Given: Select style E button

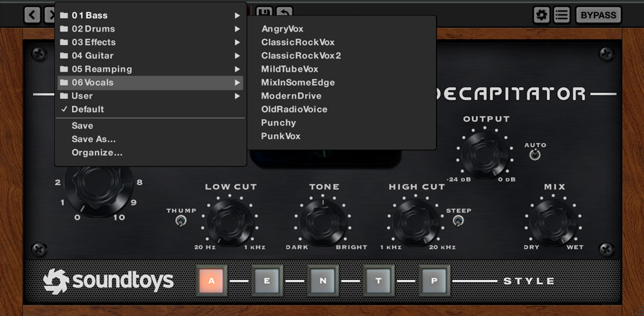Looking at the screenshot, I should coord(267,281).
